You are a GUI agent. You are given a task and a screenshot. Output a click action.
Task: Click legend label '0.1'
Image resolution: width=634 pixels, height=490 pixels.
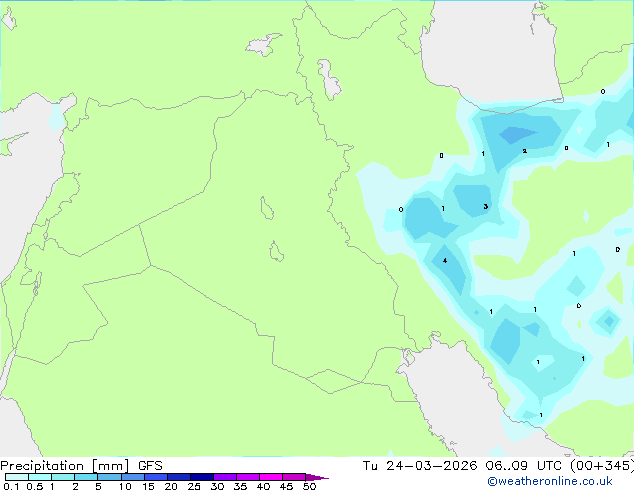point(11,486)
